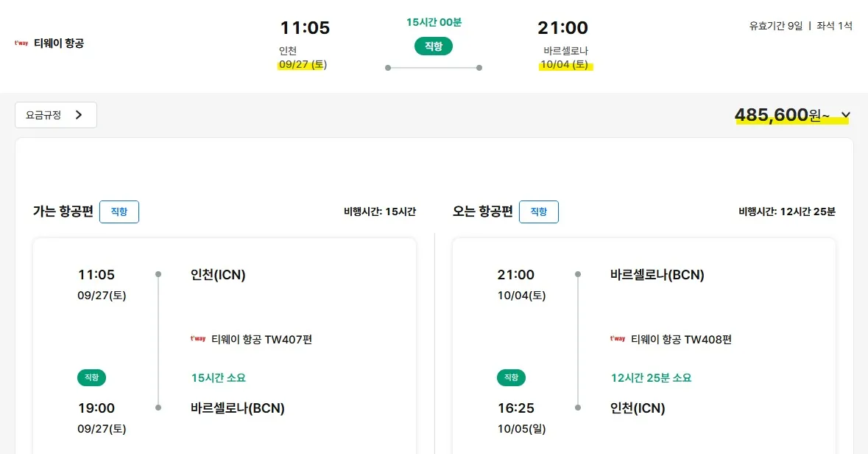Viewport: 868px width, 454px height.
Task: Click the 직항 badge inside the return flight card
Action: (511, 377)
